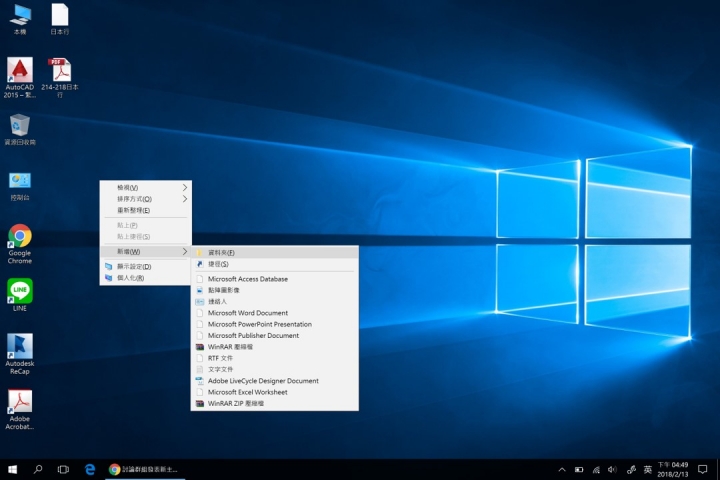The width and height of the screenshot is (720, 480).
Task: Click the Show desktop strip at the far right of the taskbar
Action: coord(718,469)
